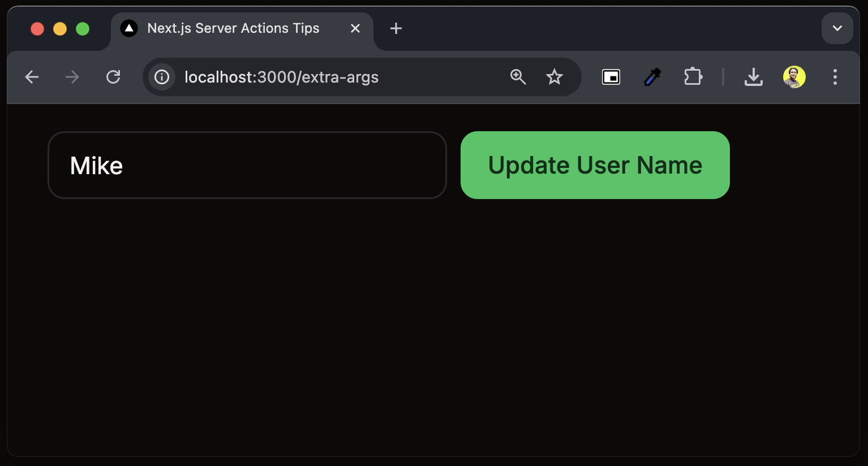Reload the current page
868x466 pixels.
pos(113,77)
